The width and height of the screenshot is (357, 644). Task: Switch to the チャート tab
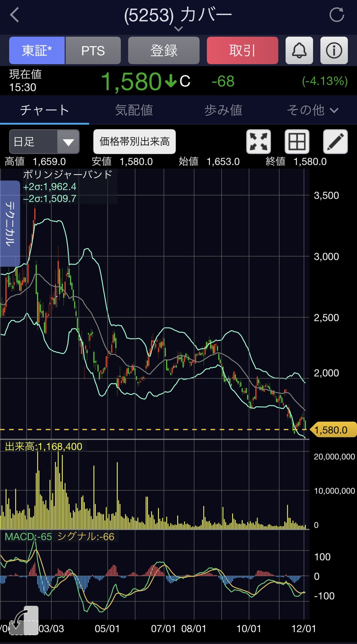[44, 110]
